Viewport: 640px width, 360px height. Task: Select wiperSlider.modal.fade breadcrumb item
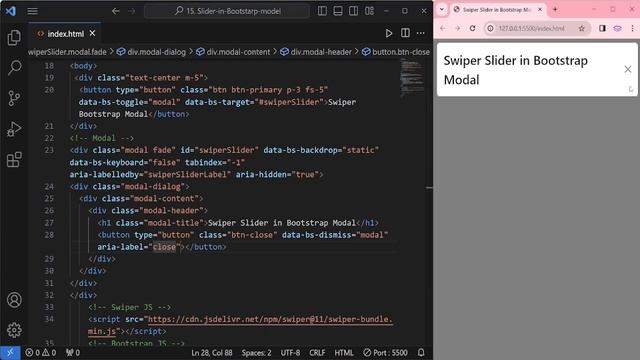67,52
